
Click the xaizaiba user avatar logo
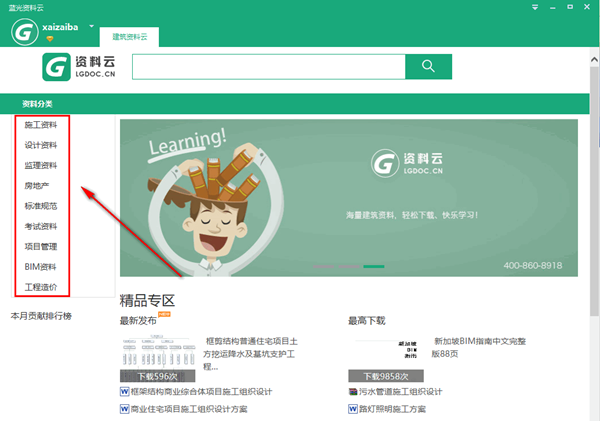25,32
